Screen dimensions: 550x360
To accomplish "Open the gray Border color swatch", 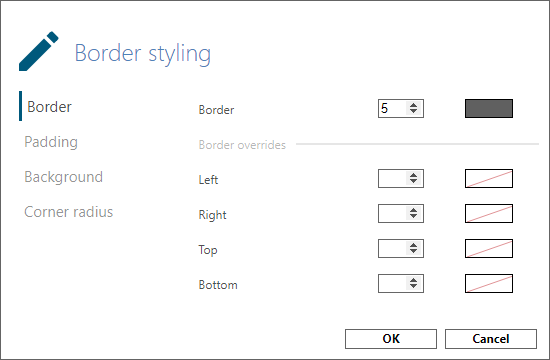I will tap(489, 108).
